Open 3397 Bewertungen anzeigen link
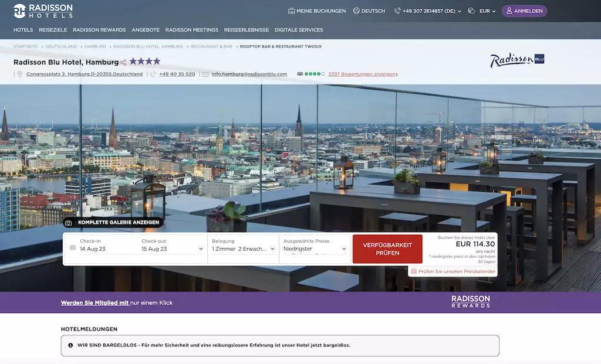601x364 pixels. click(x=362, y=74)
